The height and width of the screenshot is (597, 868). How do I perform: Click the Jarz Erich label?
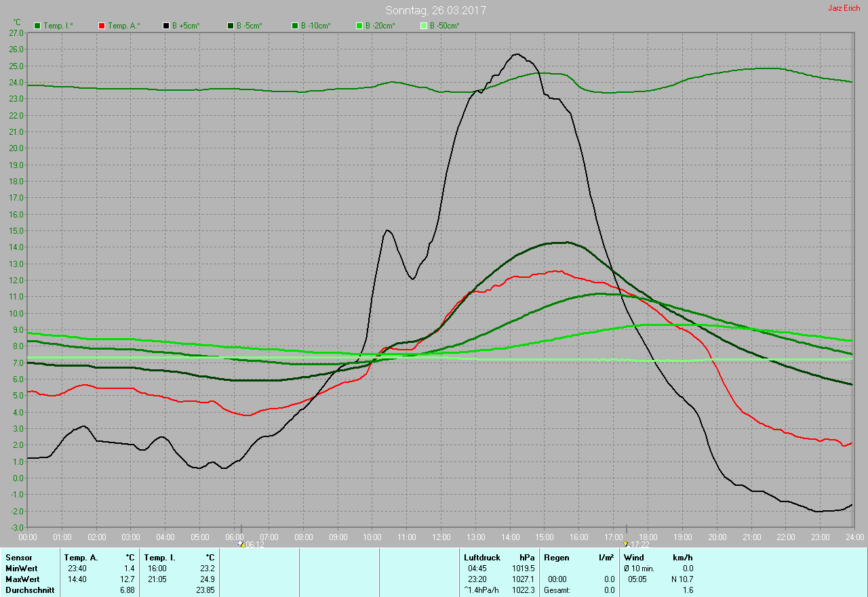[844, 8]
